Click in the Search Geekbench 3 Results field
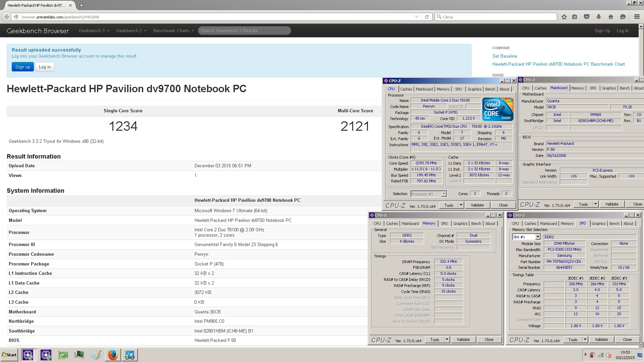 pyautogui.click(x=244, y=31)
